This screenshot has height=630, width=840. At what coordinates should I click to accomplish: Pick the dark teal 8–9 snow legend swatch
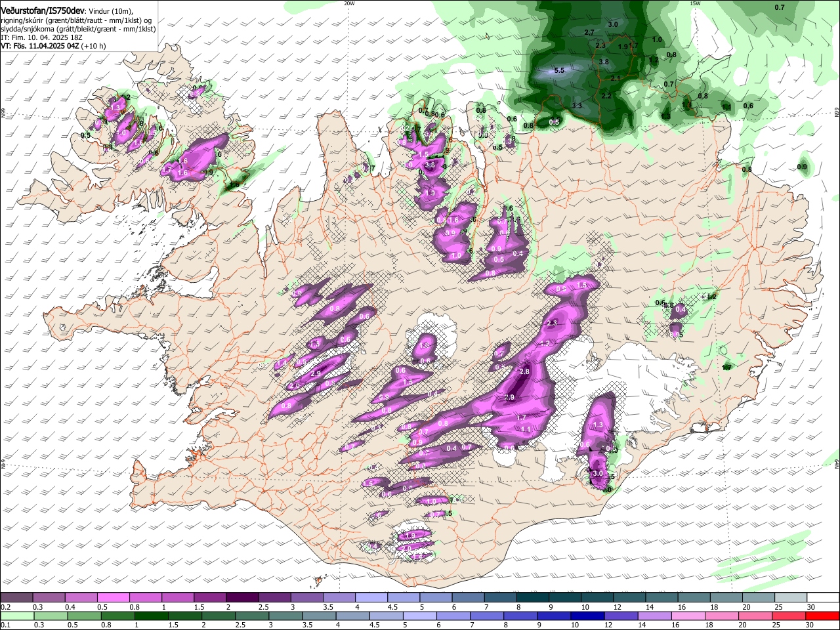(533, 597)
